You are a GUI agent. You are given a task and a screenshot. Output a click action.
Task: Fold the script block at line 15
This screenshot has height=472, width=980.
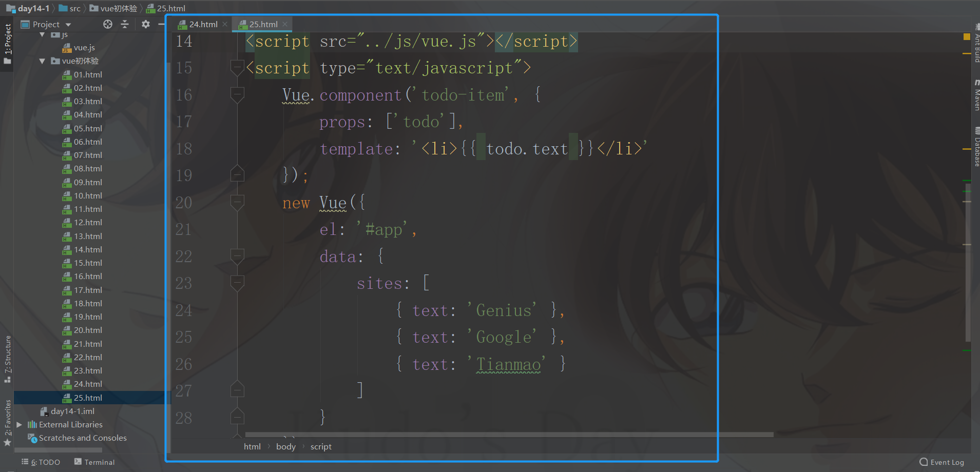tap(237, 68)
